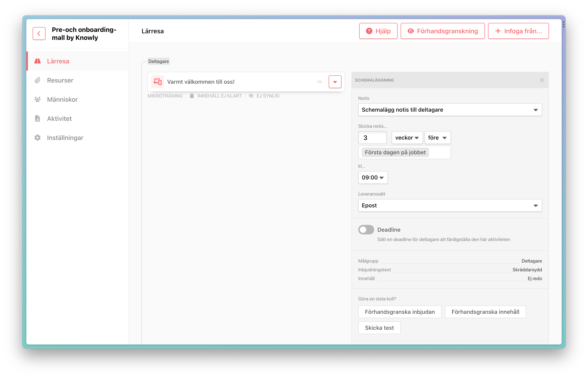
Task: Open Resurser in the sidebar
Action: point(60,80)
